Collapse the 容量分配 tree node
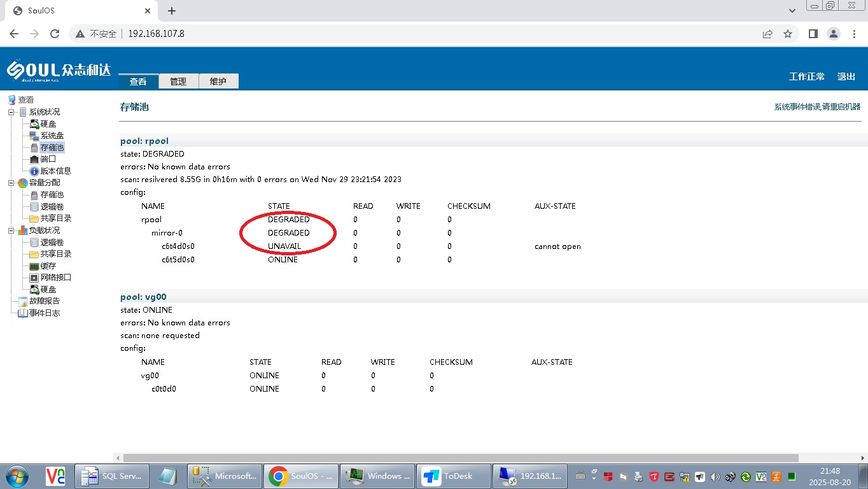This screenshot has height=489, width=868. pyautogui.click(x=11, y=183)
